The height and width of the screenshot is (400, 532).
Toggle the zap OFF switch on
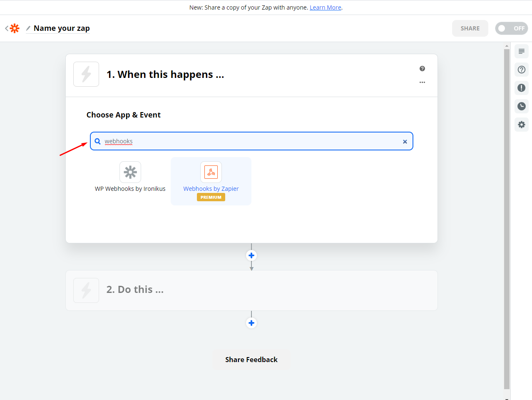coord(511,28)
